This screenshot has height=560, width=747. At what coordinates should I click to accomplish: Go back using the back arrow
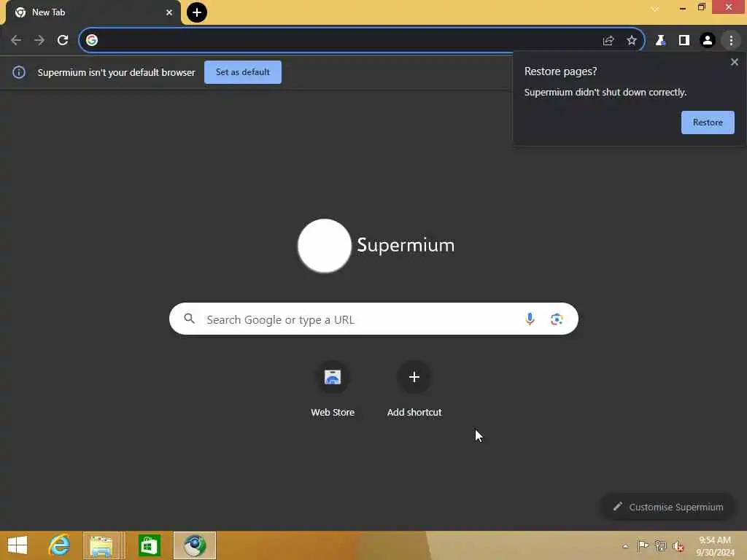[16, 41]
